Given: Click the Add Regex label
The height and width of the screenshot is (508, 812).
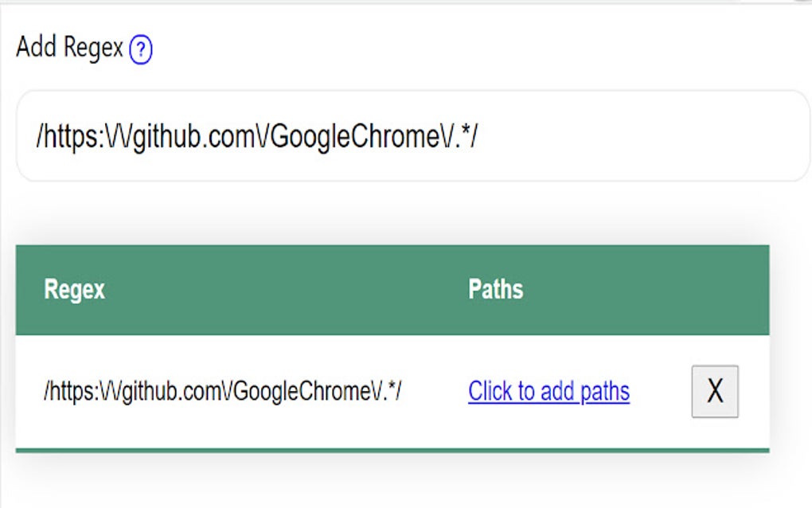Looking at the screenshot, I should point(68,48).
